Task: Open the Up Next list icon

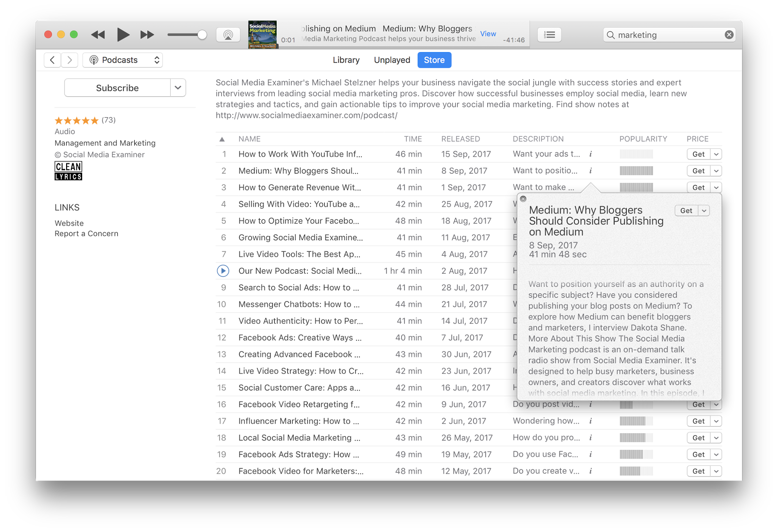Action: tap(549, 35)
